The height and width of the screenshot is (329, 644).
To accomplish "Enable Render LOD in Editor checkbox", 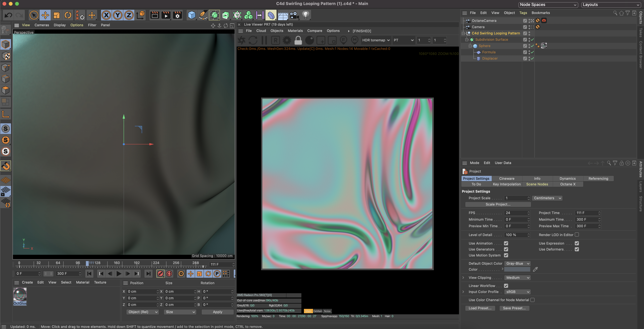I will pyautogui.click(x=577, y=235).
